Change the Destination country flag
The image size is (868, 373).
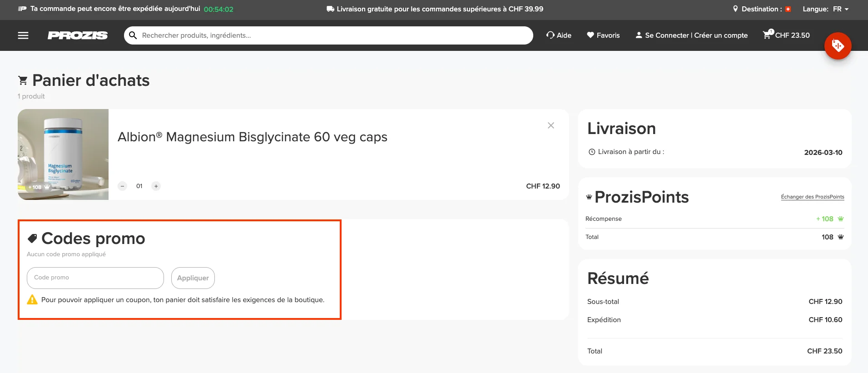click(788, 9)
